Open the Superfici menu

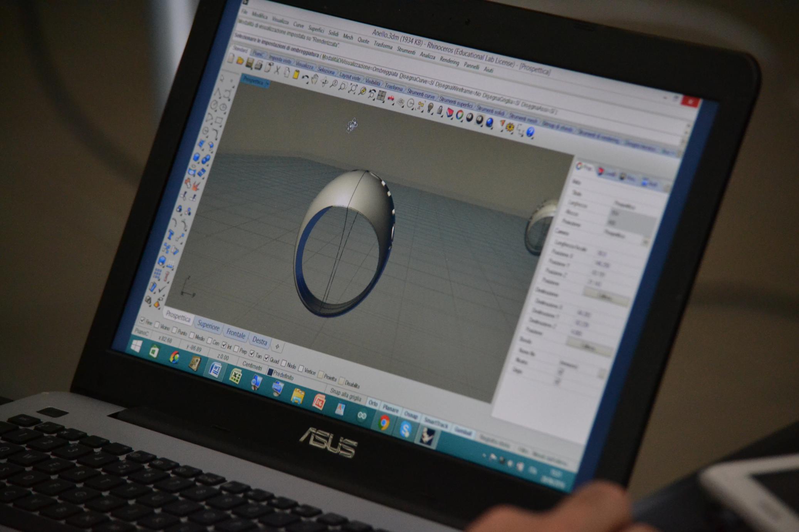(316, 29)
